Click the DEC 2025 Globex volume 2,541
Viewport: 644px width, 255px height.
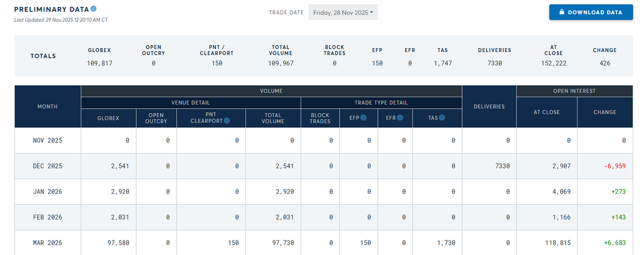click(120, 166)
